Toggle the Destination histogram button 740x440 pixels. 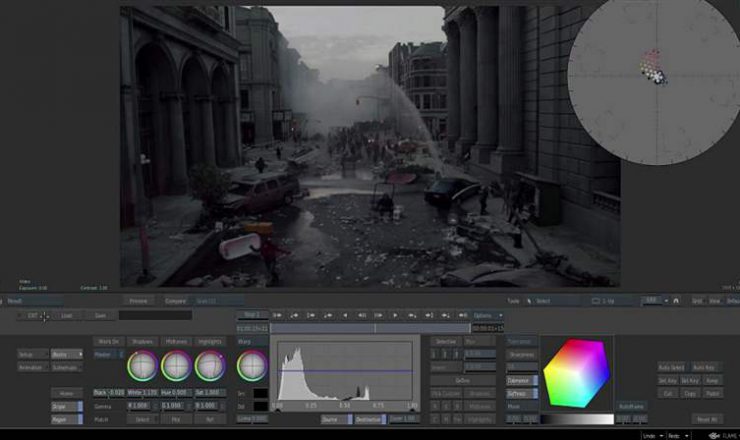(370, 419)
